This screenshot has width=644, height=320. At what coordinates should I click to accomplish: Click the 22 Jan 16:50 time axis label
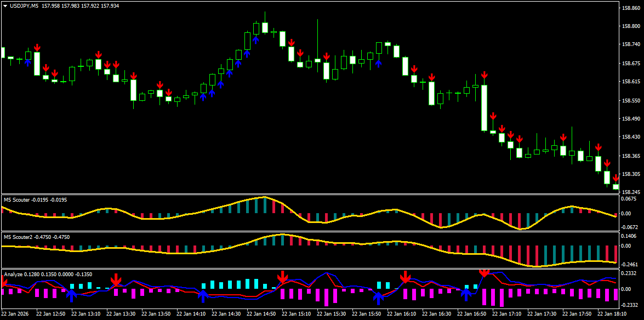[472, 314]
